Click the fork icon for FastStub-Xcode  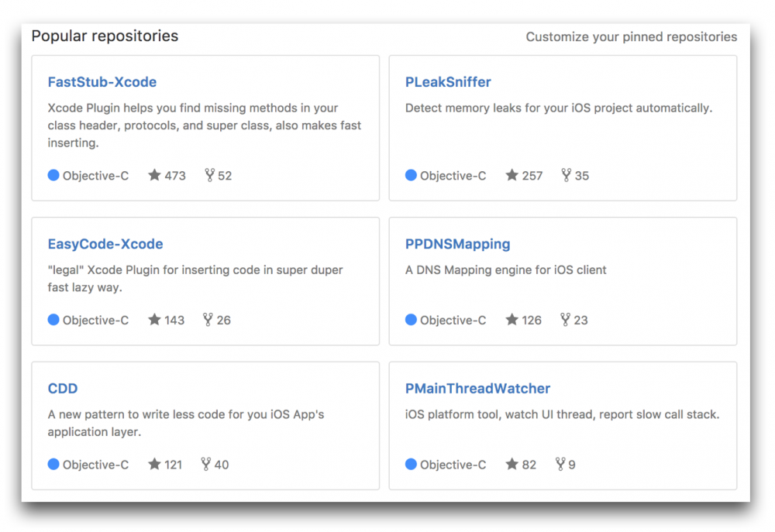(209, 175)
